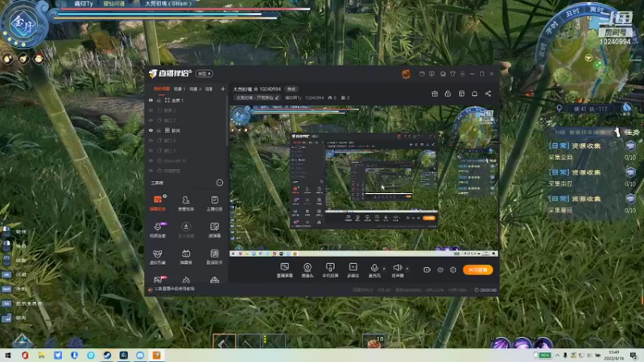Switch to the first orange scene tab
This screenshot has height=362, width=644.
coord(162,88)
